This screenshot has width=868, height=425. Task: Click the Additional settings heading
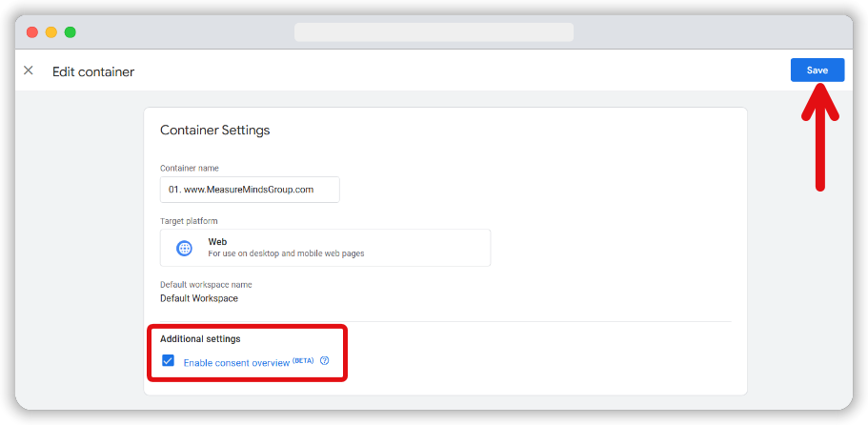[x=200, y=338]
